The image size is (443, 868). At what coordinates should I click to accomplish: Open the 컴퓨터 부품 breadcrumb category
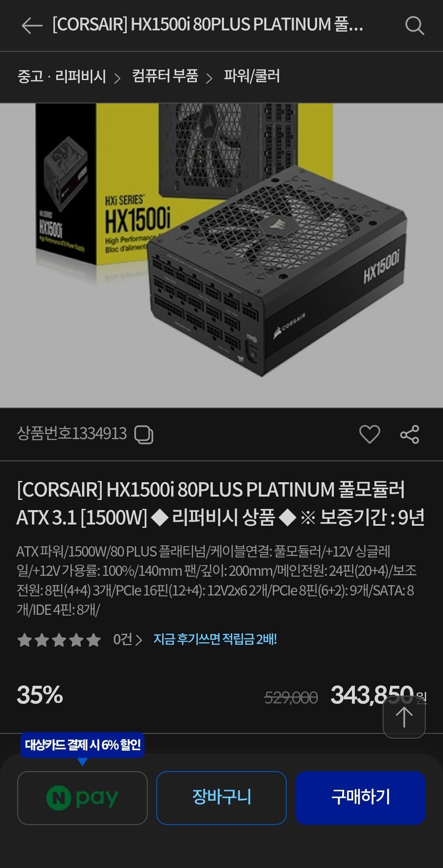click(165, 76)
